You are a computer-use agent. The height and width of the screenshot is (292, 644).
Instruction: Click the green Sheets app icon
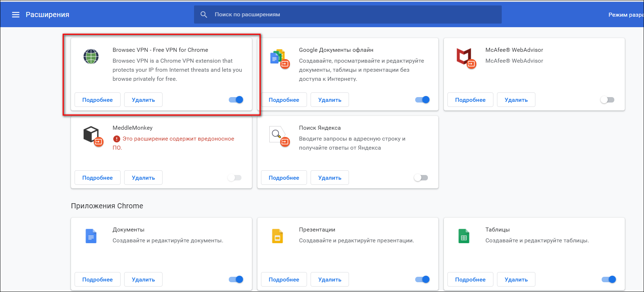[x=464, y=236]
